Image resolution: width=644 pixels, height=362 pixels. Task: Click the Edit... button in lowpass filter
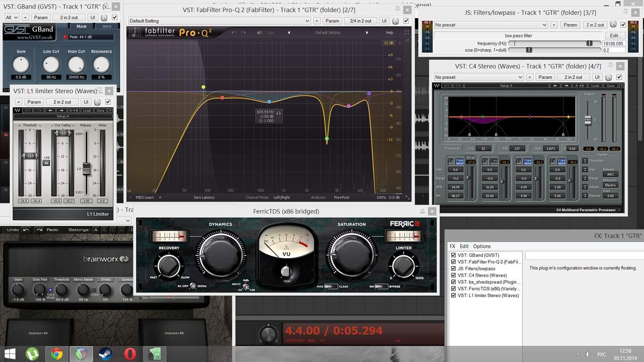click(x=615, y=36)
